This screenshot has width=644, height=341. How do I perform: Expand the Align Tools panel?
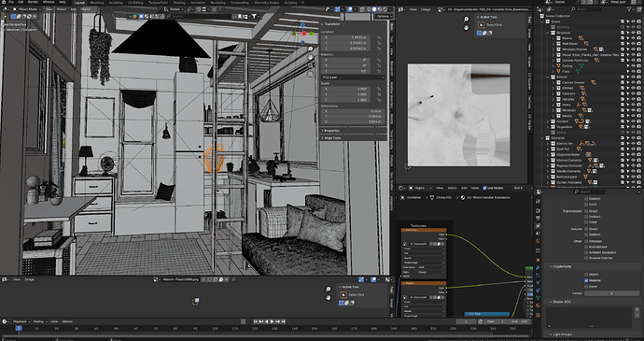(x=332, y=137)
